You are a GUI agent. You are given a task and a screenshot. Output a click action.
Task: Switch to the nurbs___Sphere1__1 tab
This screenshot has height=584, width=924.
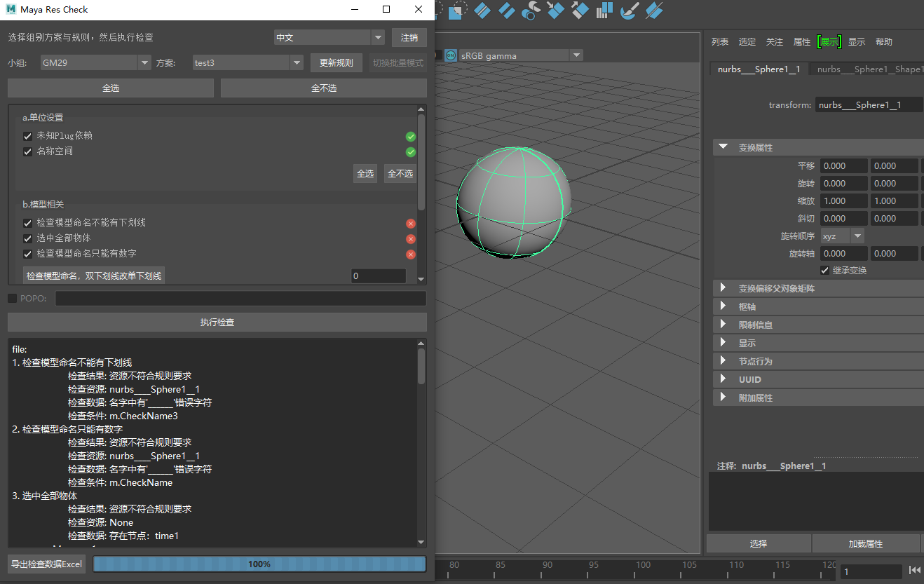759,69
